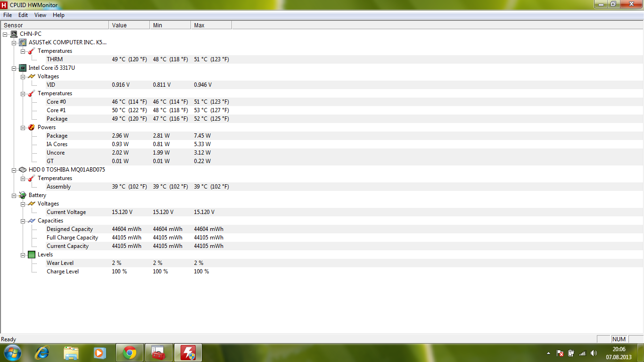Open the File menu
Screen dimensions: 644x362
click(x=8, y=15)
